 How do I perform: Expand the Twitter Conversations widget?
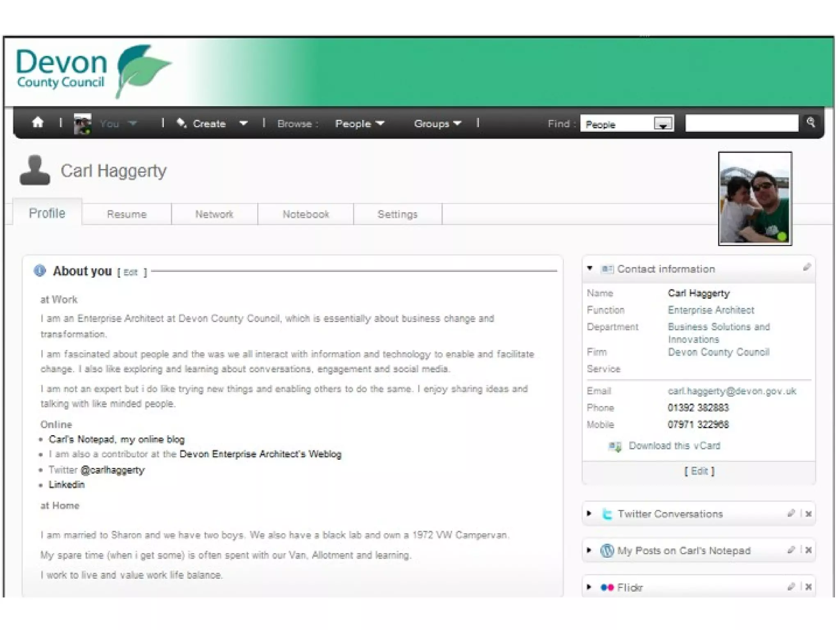tap(589, 513)
